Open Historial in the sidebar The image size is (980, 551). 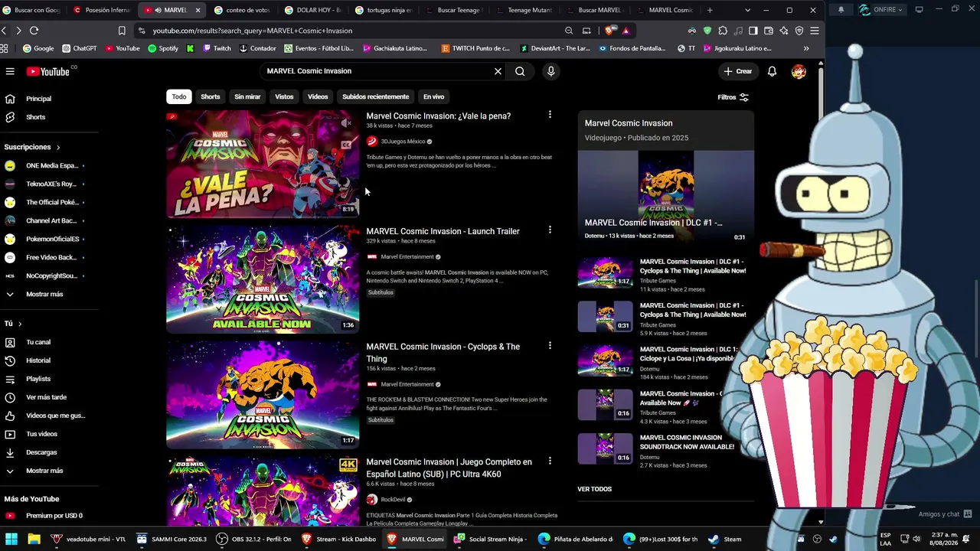[38, 360]
